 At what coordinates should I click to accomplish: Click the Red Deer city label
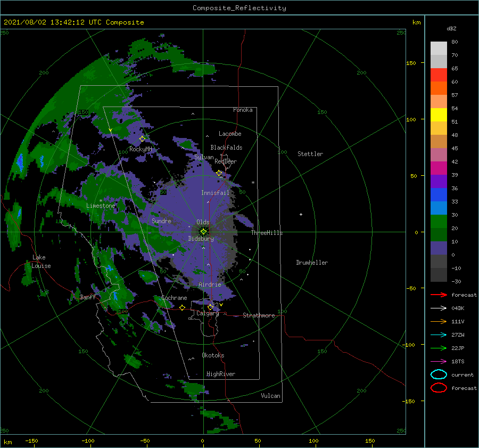click(x=226, y=161)
